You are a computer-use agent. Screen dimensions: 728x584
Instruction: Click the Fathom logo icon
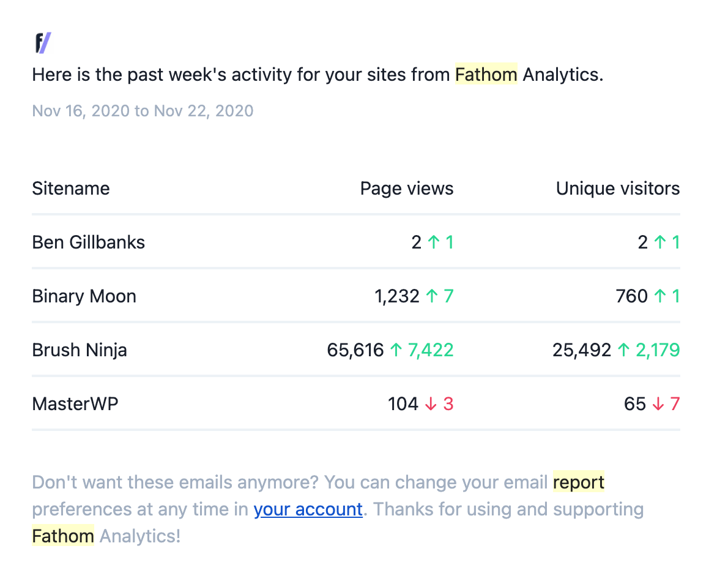click(43, 43)
